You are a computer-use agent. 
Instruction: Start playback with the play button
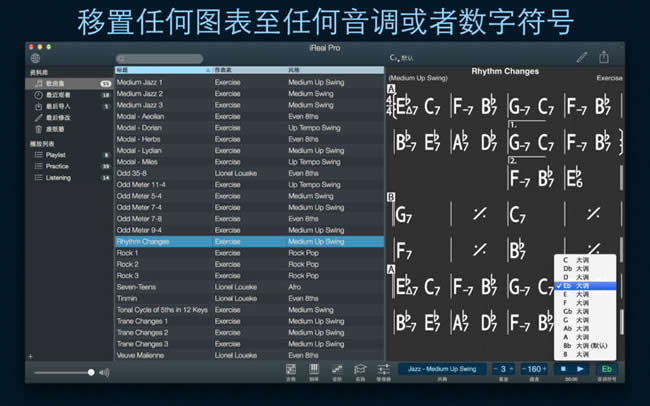point(580,369)
